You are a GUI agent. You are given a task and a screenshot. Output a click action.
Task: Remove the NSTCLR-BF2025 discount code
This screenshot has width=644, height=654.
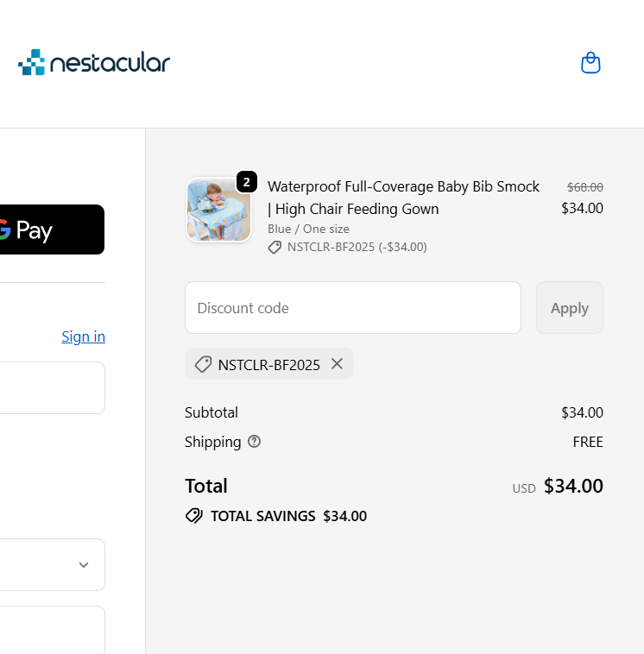coord(337,364)
